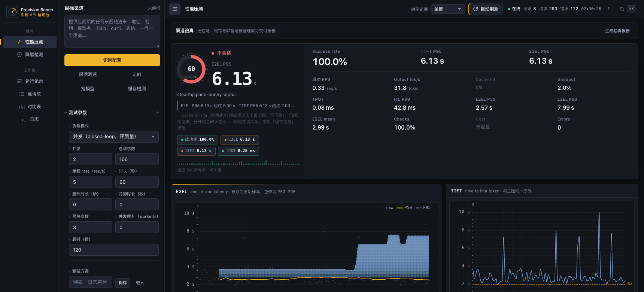Open 运行记录 in the sidebar
Image resolution: width=644 pixels, height=292 pixels.
point(30,81)
